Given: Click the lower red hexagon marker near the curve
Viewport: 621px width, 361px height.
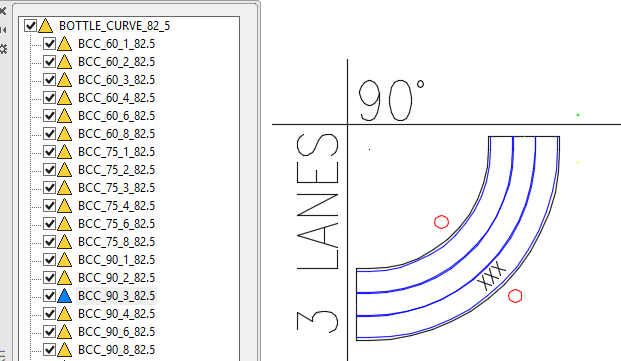Looking at the screenshot, I should click(x=515, y=296).
